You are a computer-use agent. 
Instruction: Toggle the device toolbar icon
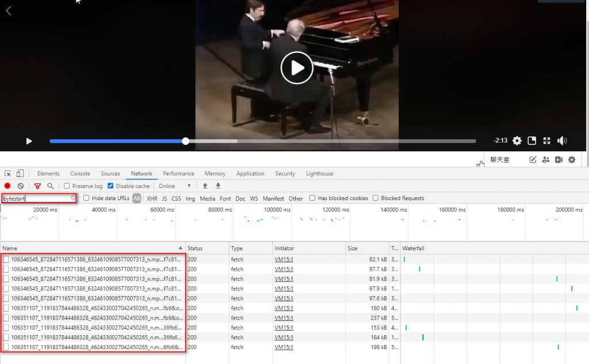pos(20,174)
